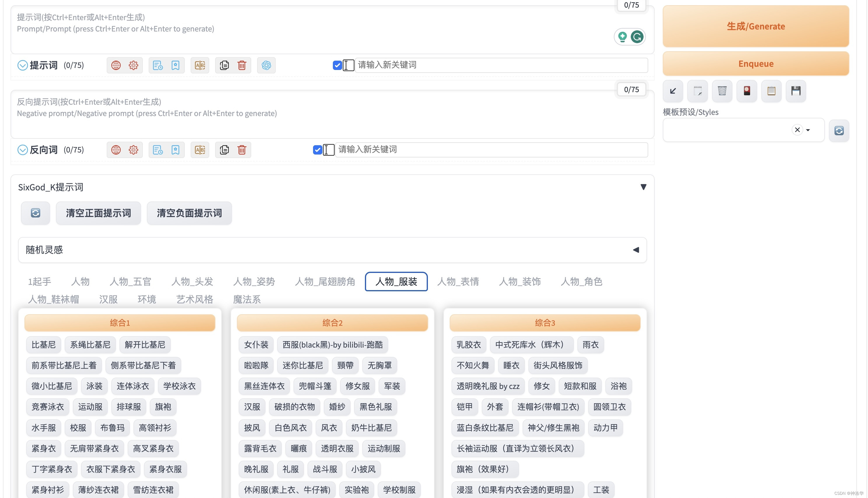
Task: Click the Grammarly G icon in prompt box
Action: 637,37
